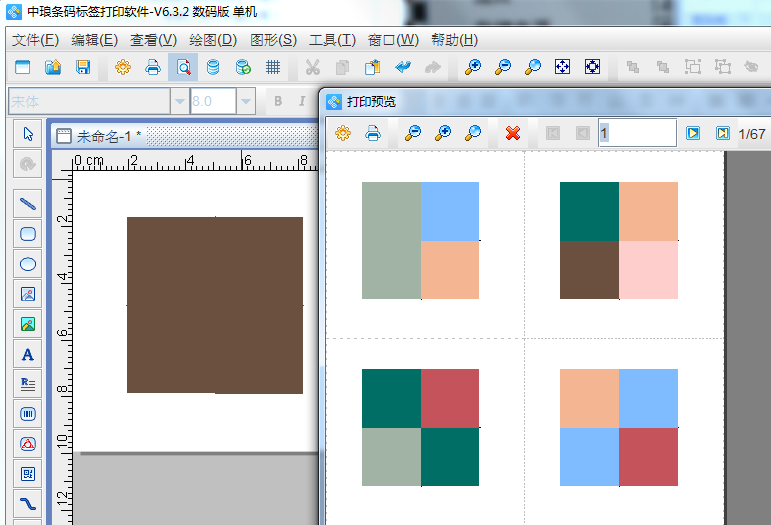Toggle bold text formatting
This screenshot has height=525, width=771.
[277, 101]
